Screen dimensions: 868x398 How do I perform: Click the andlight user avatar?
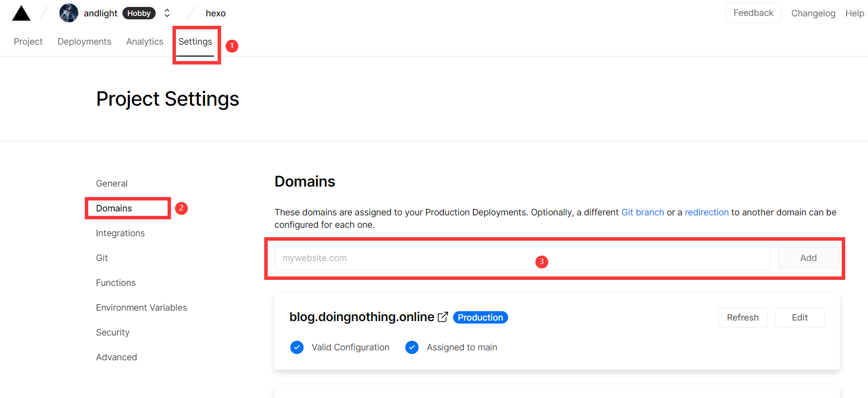69,13
